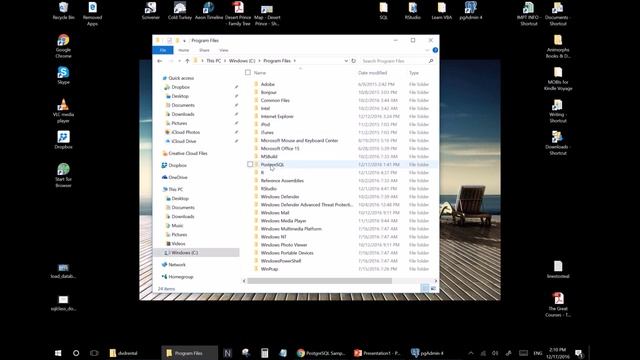The image size is (640, 360).
Task: Launch Start Tor Browser desktop icon
Action: coord(63,175)
